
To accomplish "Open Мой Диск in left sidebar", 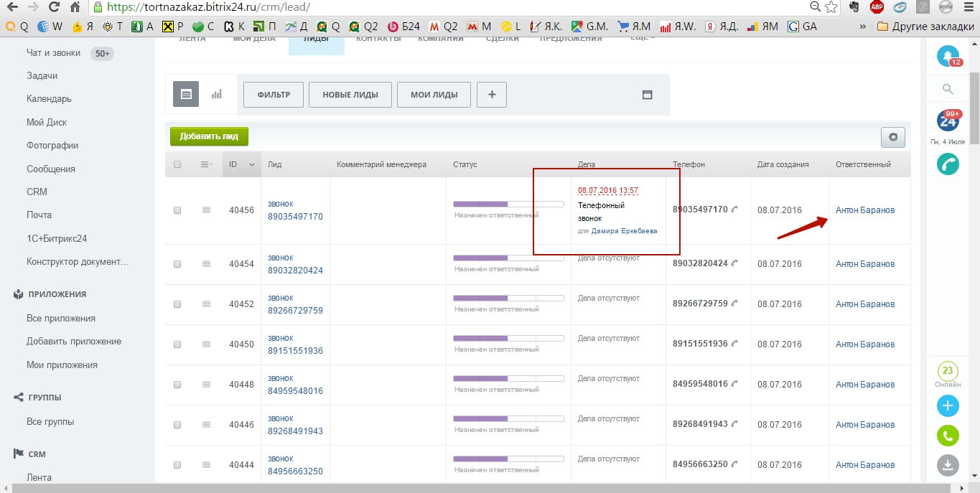I will [x=47, y=122].
